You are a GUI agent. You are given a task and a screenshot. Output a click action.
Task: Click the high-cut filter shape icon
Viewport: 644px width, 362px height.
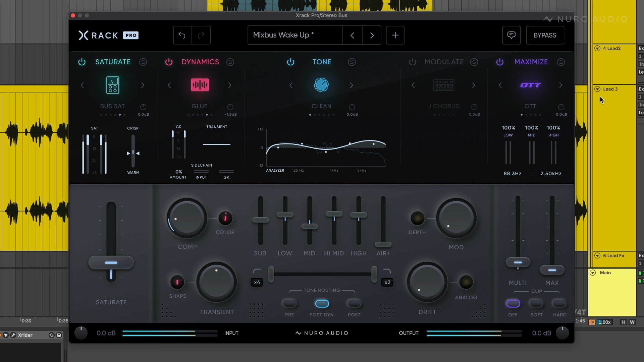click(x=387, y=271)
